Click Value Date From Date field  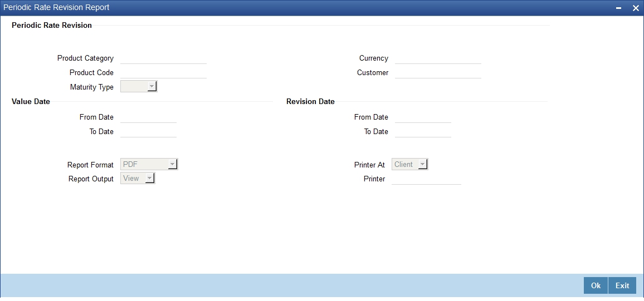[148, 117]
